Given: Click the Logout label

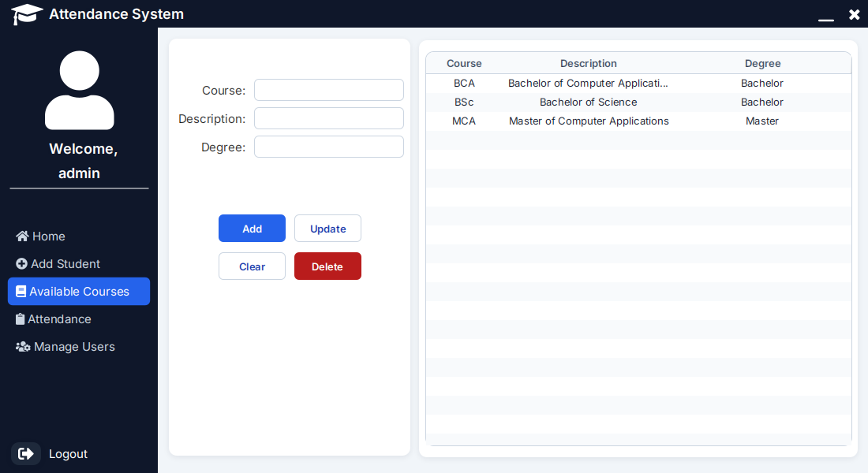Looking at the screenshot, I should tap(68, 453).
